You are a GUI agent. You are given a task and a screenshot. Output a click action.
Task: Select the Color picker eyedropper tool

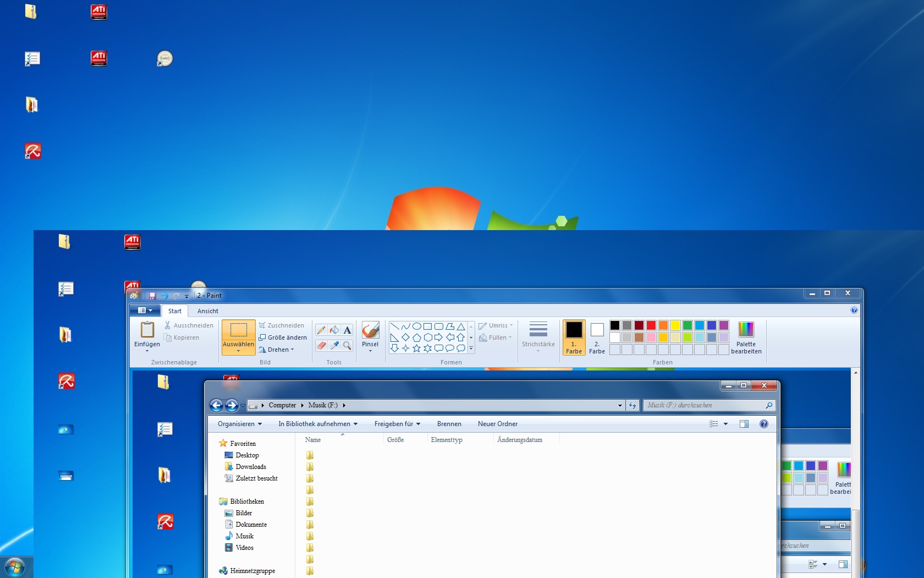pos(334,346)
